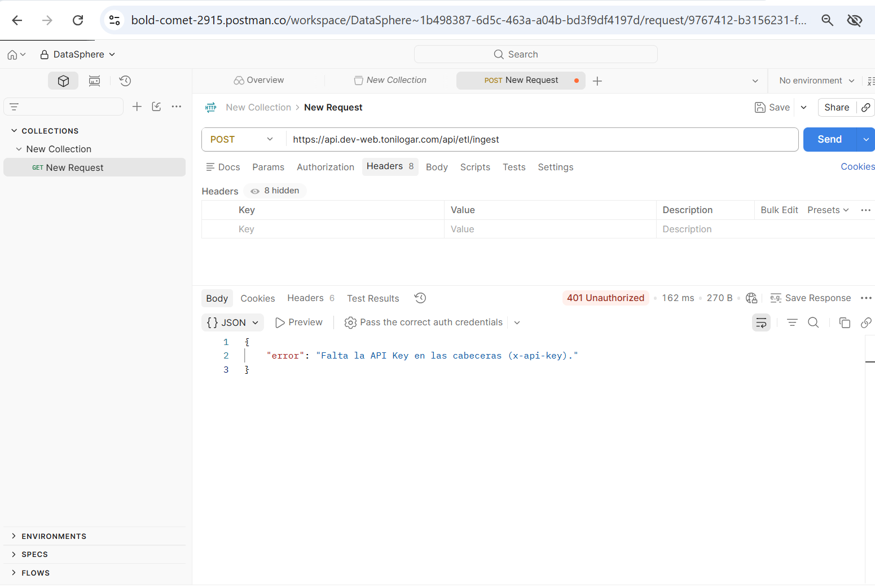Switch to the Overview tab
The width and height of the screenshot is (875, 588).
(x=259, y=80)
